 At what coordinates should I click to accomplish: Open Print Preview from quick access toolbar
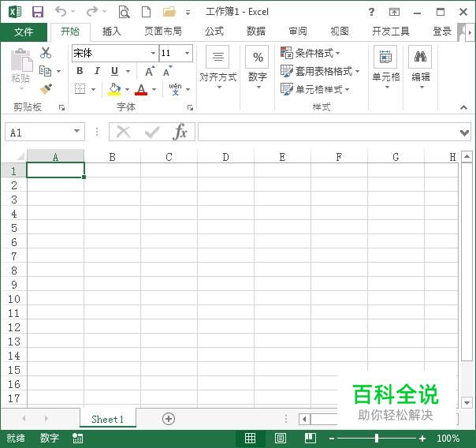pos(125,12)
